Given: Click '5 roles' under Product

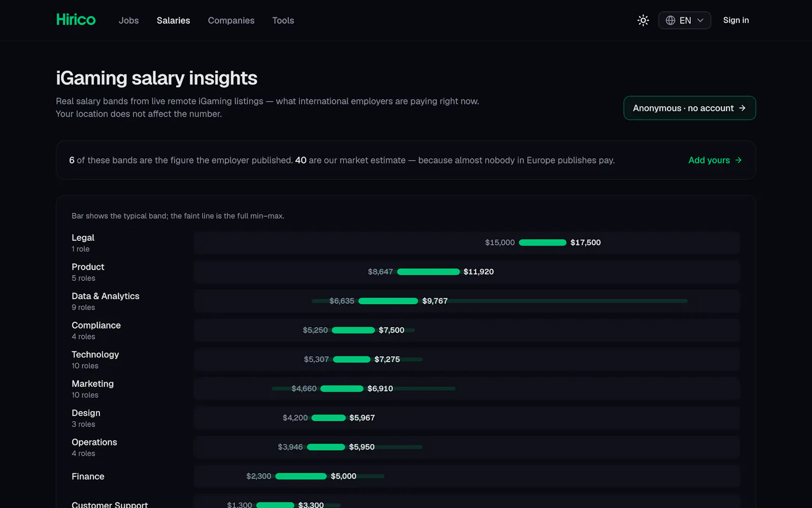Looking at the screenshot, I should tap(83, 278).
